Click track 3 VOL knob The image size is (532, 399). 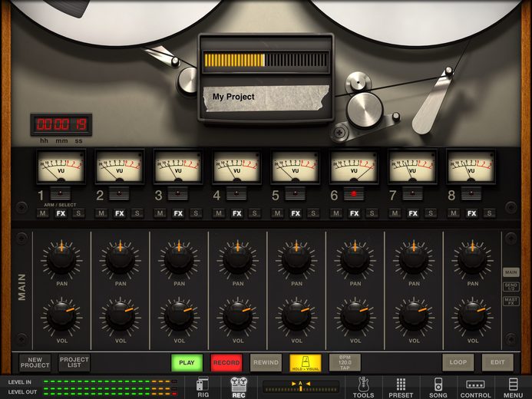point(179,316)
